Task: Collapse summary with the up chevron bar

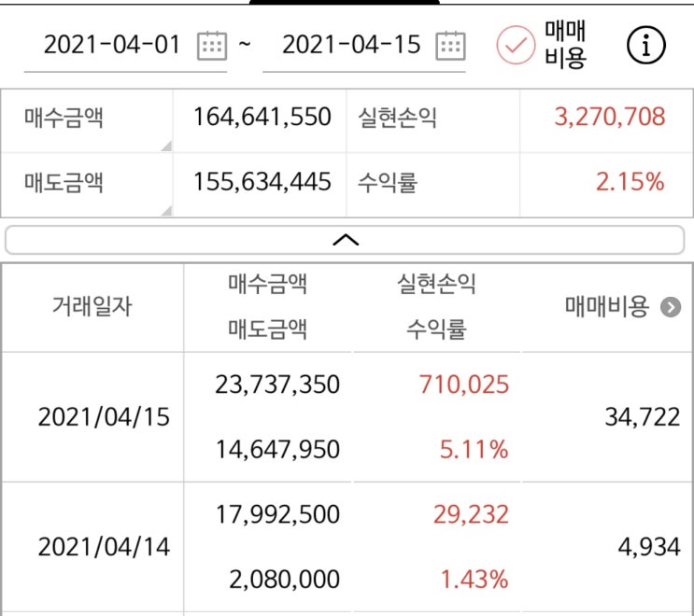Action: tap(345, 240)
